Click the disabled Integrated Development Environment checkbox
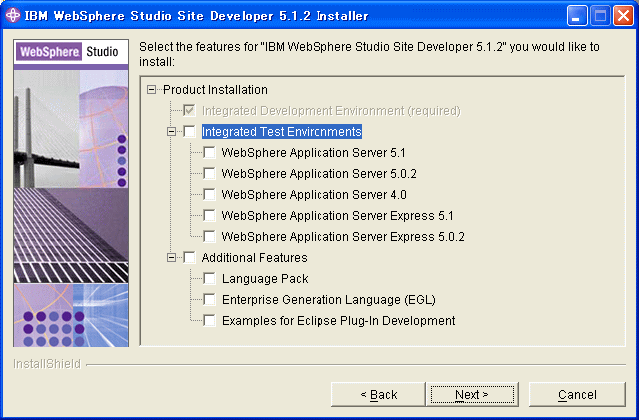639x420 pixels. (189, 110)
